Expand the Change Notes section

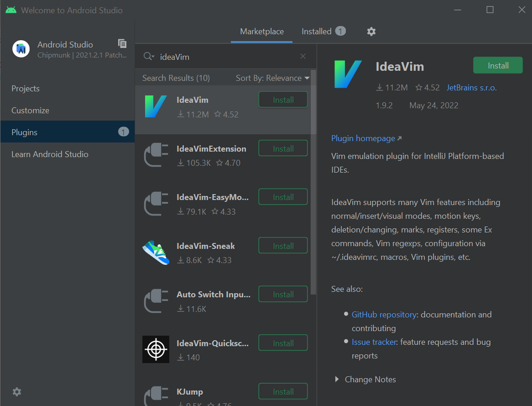[x=337, y=379]
